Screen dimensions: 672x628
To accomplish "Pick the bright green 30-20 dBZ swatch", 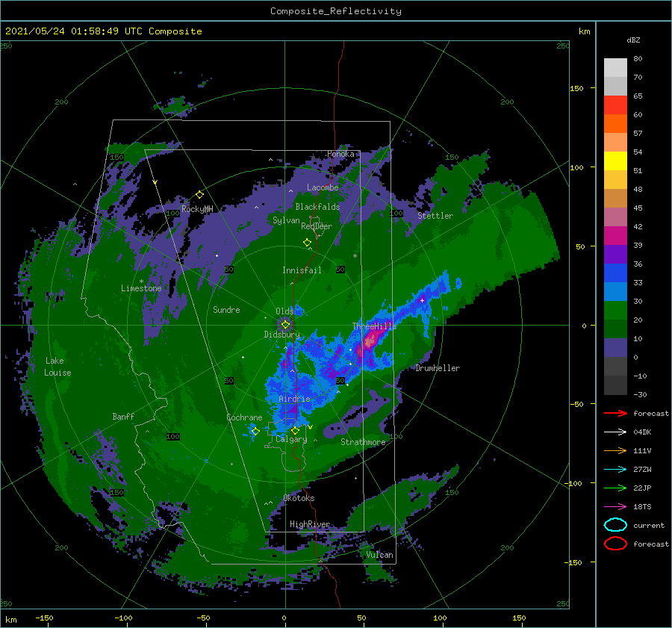I will click(x=615, y=311).
